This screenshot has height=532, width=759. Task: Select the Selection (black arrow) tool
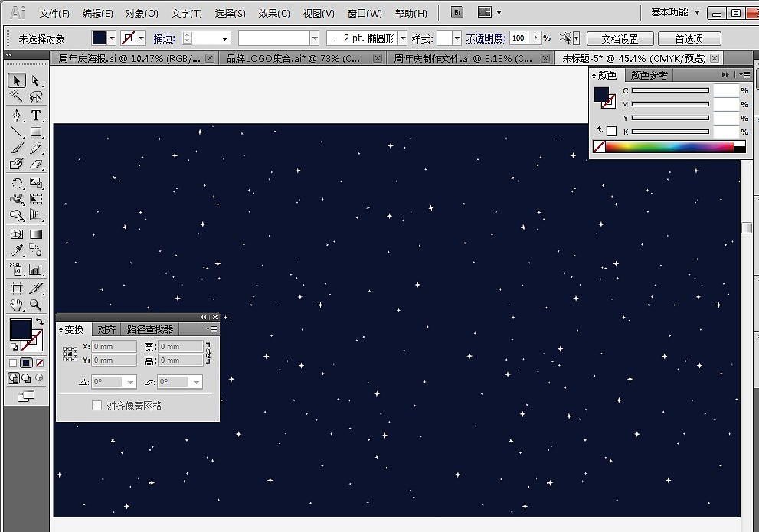16,80
